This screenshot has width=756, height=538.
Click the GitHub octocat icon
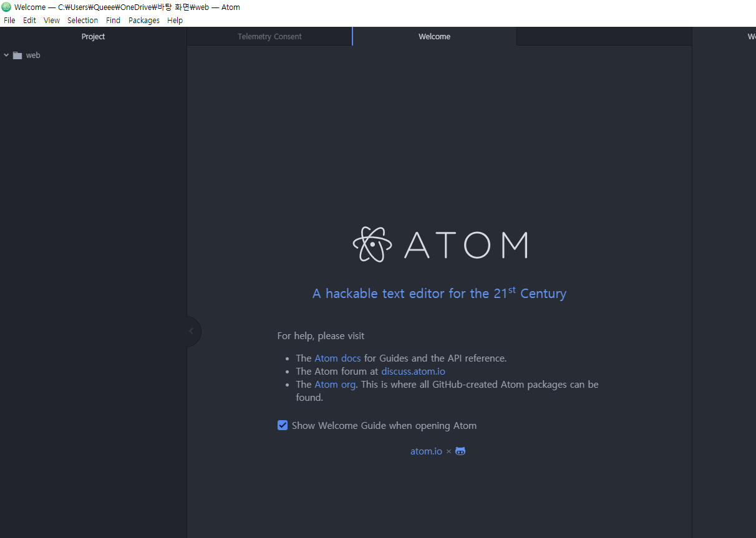460,451
